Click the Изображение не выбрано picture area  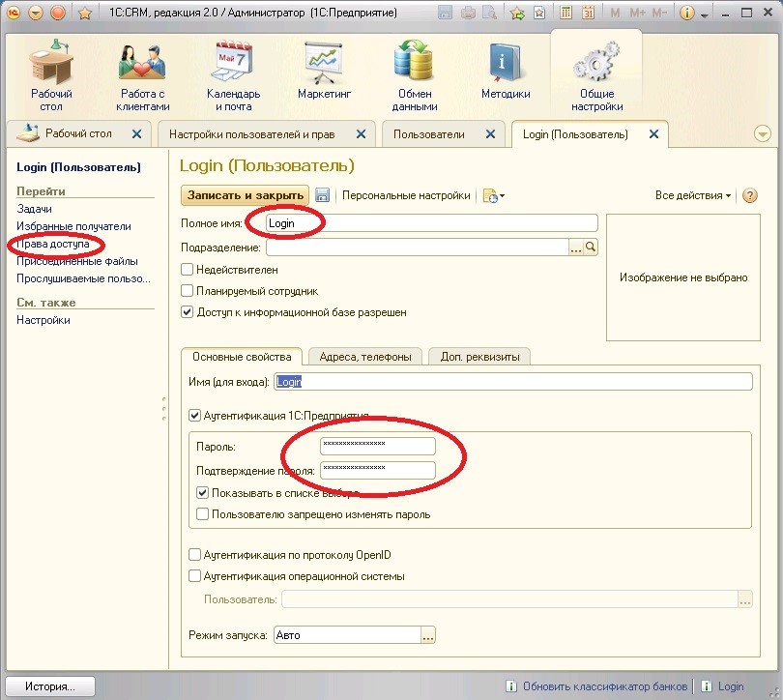tap(683, 277)
